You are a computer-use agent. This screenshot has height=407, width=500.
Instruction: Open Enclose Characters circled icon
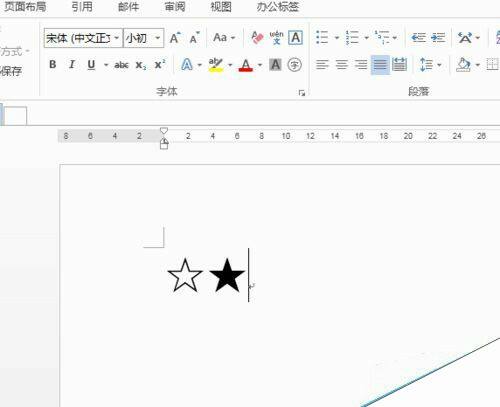click(x=295, y=64)
